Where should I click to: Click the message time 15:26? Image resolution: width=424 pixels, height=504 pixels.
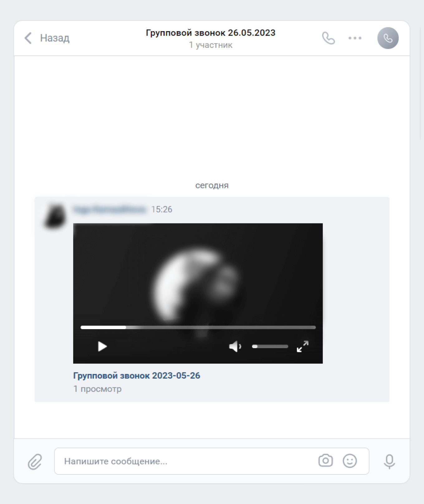[161, 209]
